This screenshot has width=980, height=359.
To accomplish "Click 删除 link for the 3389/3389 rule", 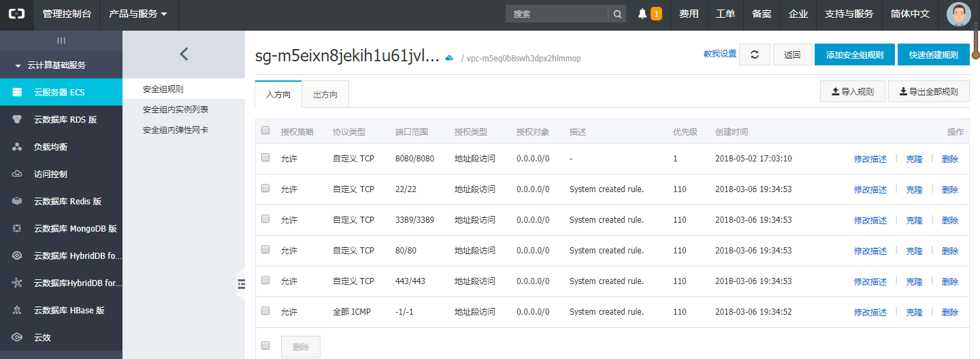I will (950, 220).
